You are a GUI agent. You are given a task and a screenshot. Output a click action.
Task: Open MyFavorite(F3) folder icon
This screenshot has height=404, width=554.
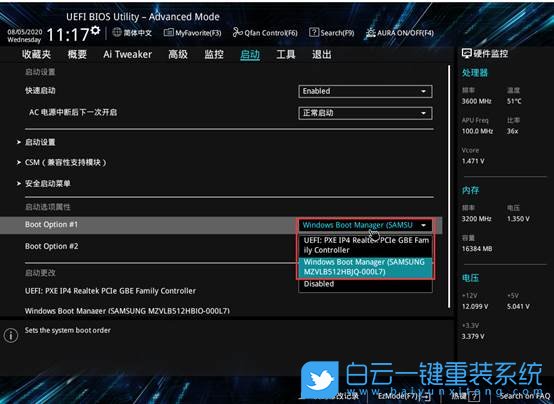coord(169,33)
